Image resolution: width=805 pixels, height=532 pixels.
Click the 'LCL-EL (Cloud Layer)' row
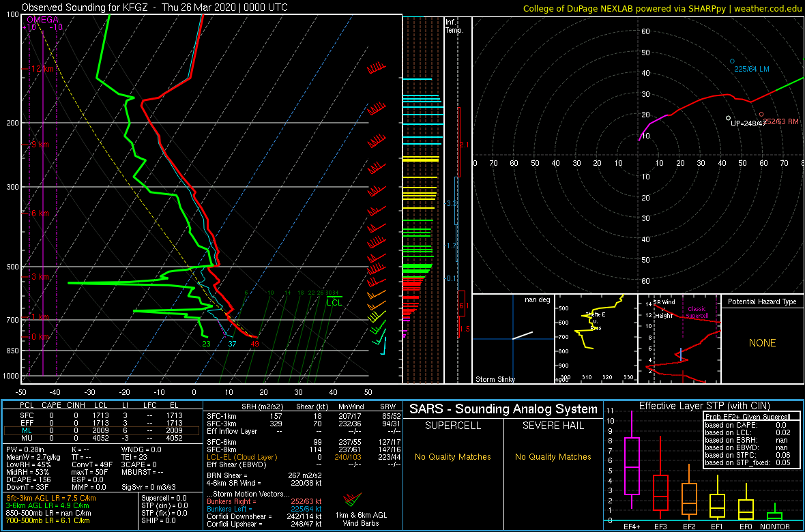(304, 457)
